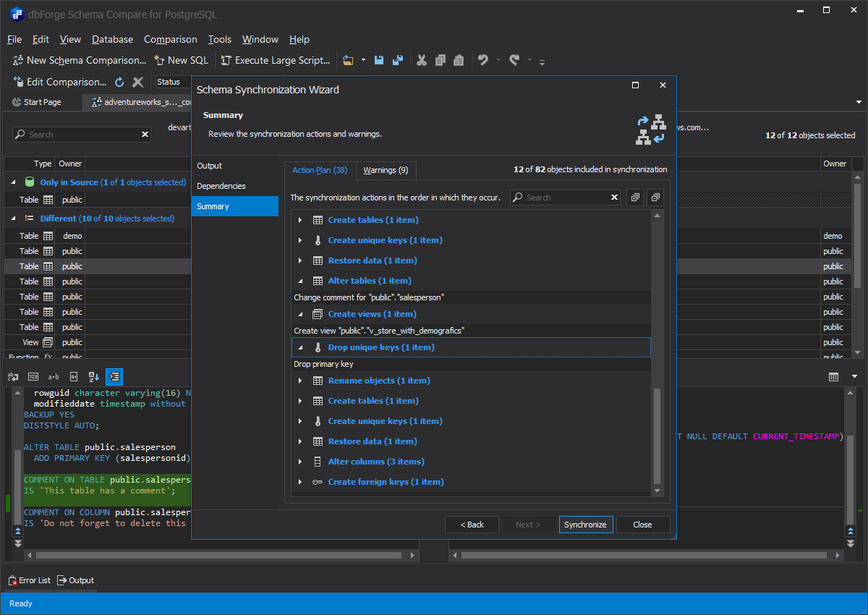Collapse the Drop unique keys group
868x615 pixels.
click(300, 347)
